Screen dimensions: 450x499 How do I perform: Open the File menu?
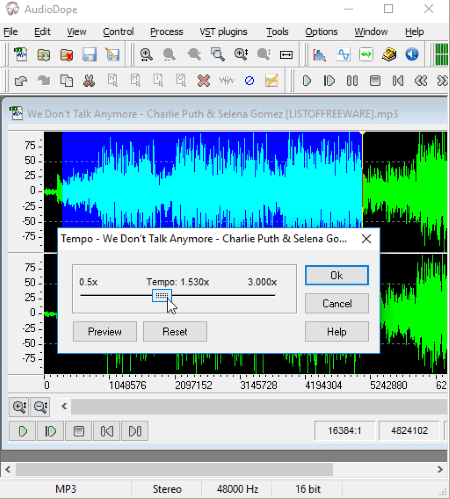pyautogui.click(x=11, y=32)
